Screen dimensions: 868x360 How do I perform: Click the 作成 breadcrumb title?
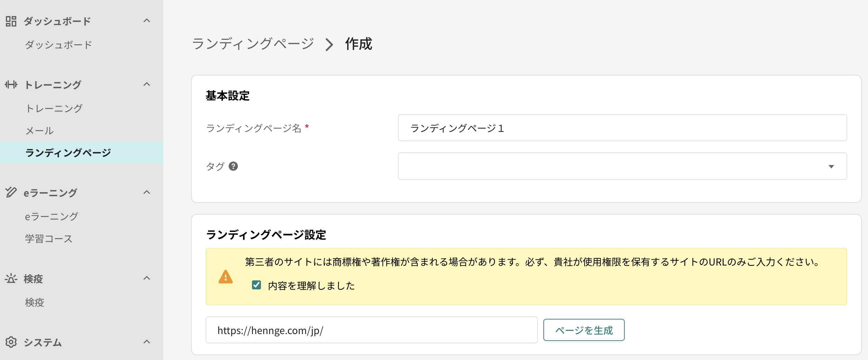359,44
